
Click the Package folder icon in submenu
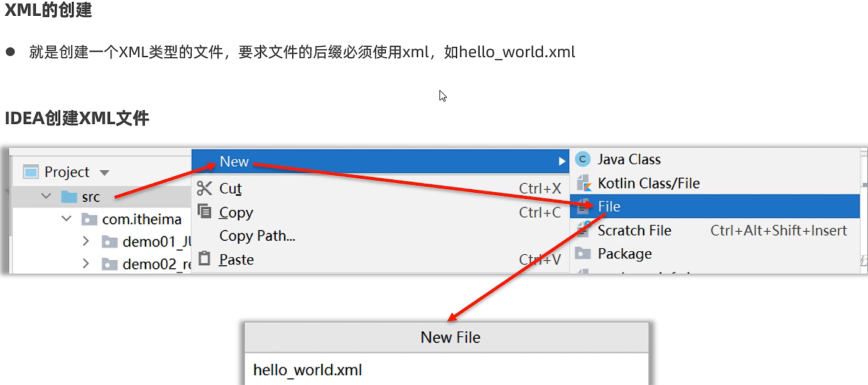tap(583, 253)
